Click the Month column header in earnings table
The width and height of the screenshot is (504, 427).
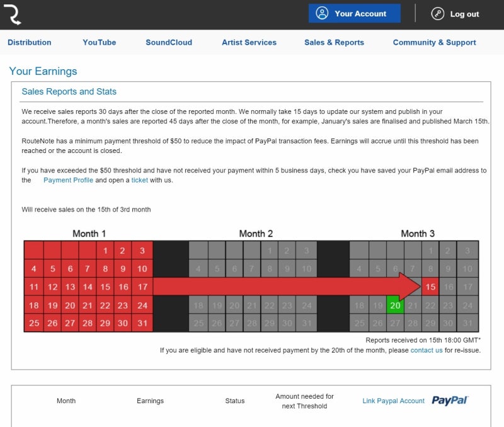point(66,401)
